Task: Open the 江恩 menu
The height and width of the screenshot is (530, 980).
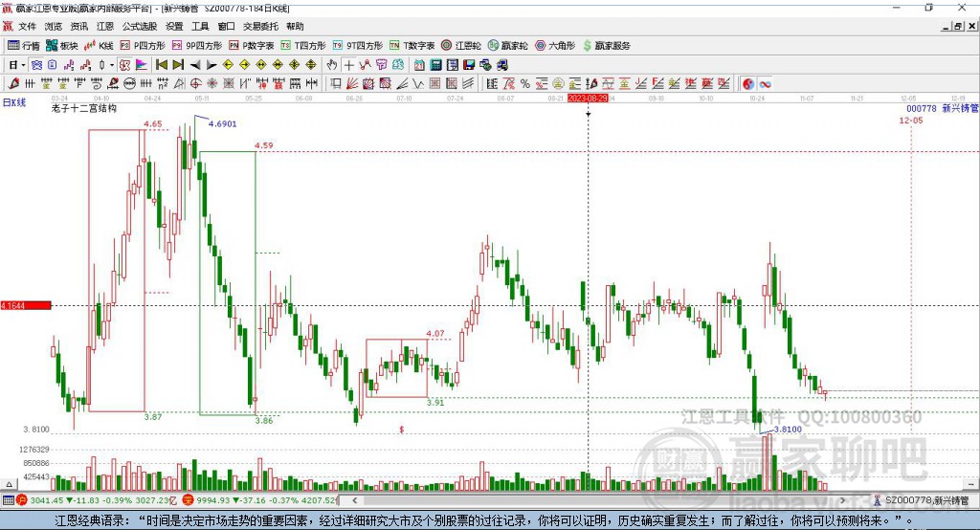Action: [x=105, y=26]
